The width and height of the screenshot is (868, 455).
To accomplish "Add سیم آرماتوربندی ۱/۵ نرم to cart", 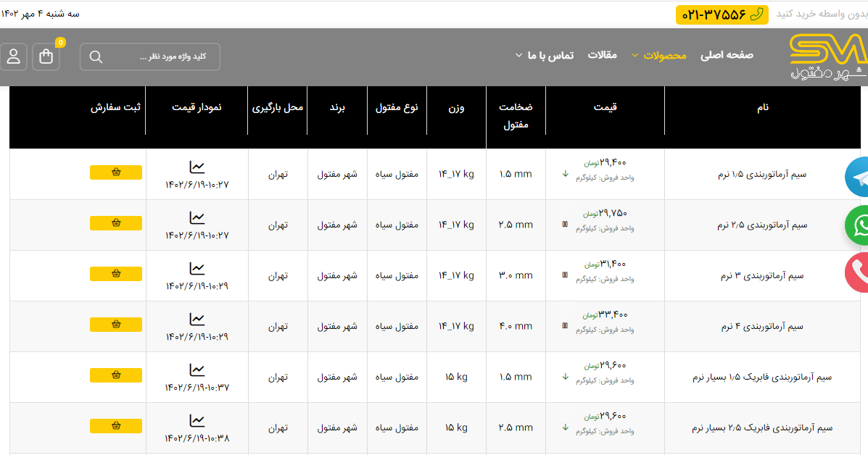I will [x=116, y=172].
